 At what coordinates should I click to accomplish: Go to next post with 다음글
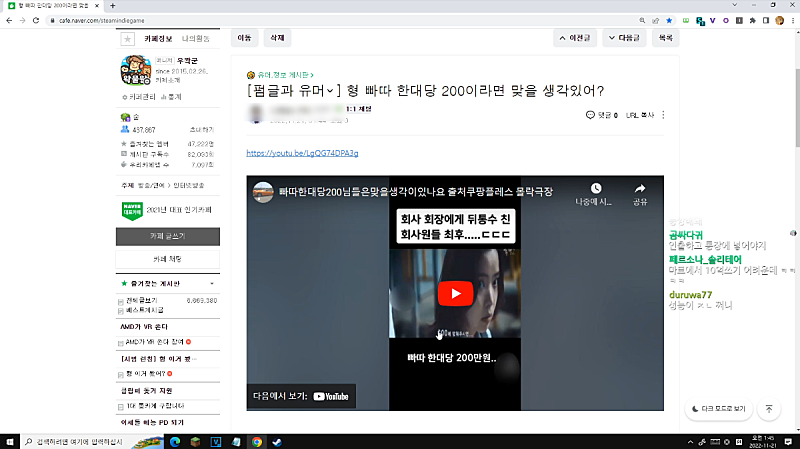click(x=624, y=38)
